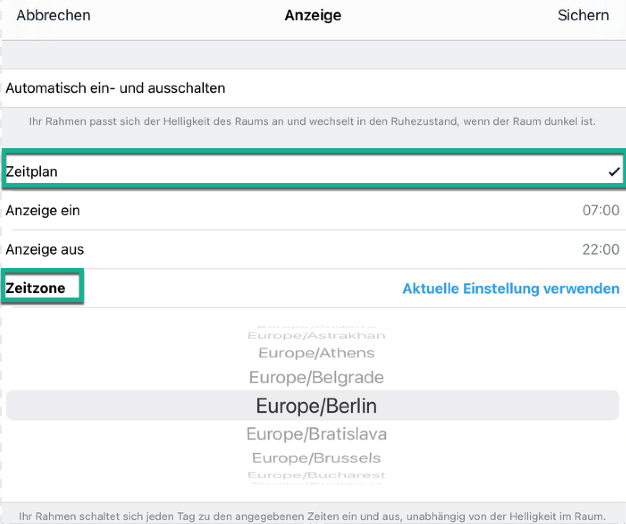The width and height of the screenshot is (626, 524).
Task: Open the Anzeige ein row
Action: tap(43, 211)
